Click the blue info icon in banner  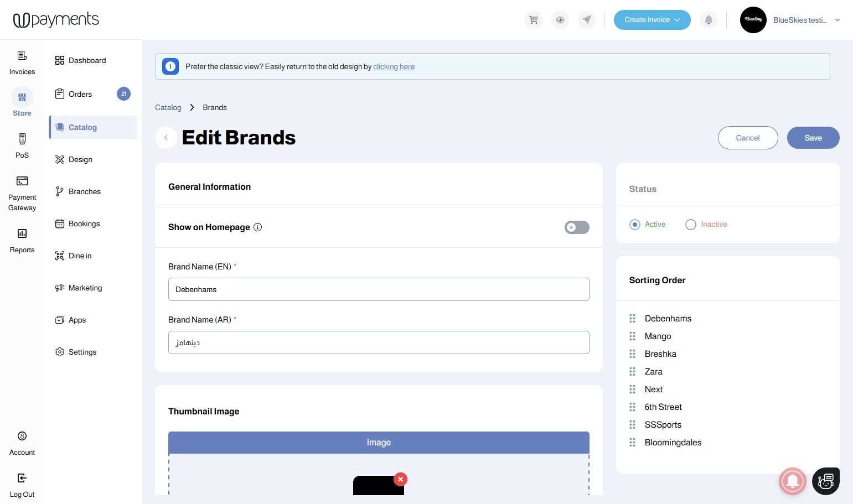point(170,66)
